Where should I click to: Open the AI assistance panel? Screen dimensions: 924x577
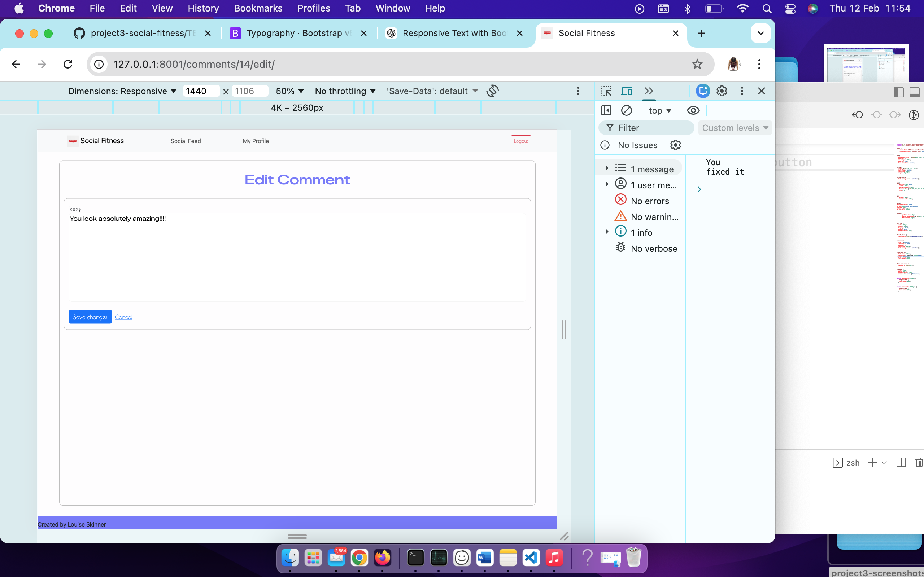click(703, 91)
